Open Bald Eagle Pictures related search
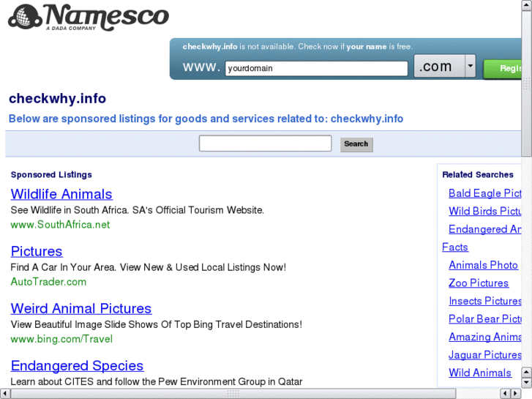The height and width of the screenshot is (399, 532). 485,193
